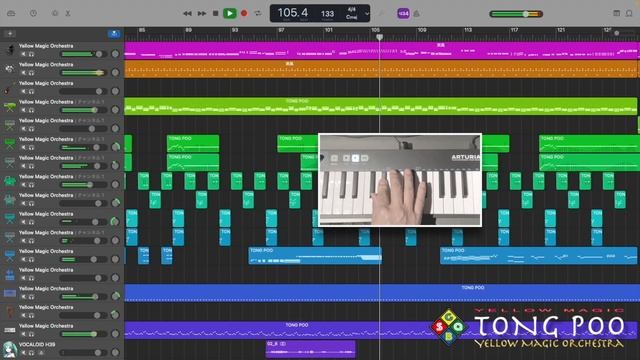Start recording with the red Record button

tap(244, 13)
